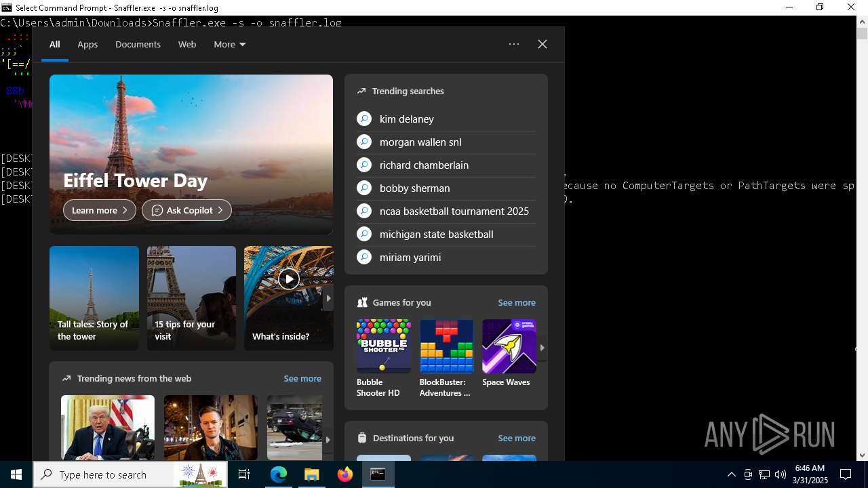
Task: Open the Space Waves game tile
Action: (509, 353)
